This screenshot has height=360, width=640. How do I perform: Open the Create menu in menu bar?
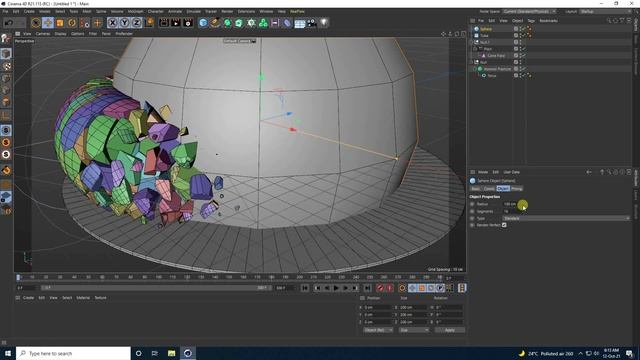coord(29,11)
